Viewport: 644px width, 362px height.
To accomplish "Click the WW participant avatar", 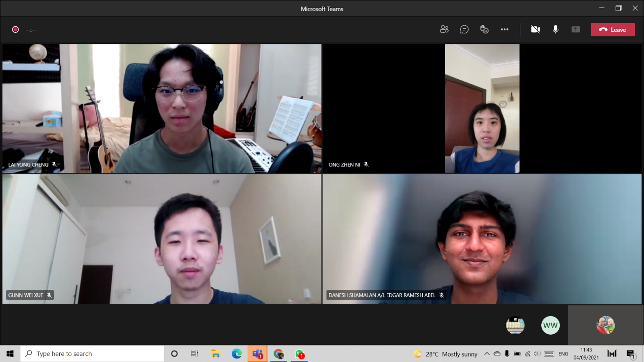I will [x=550, y=326].
